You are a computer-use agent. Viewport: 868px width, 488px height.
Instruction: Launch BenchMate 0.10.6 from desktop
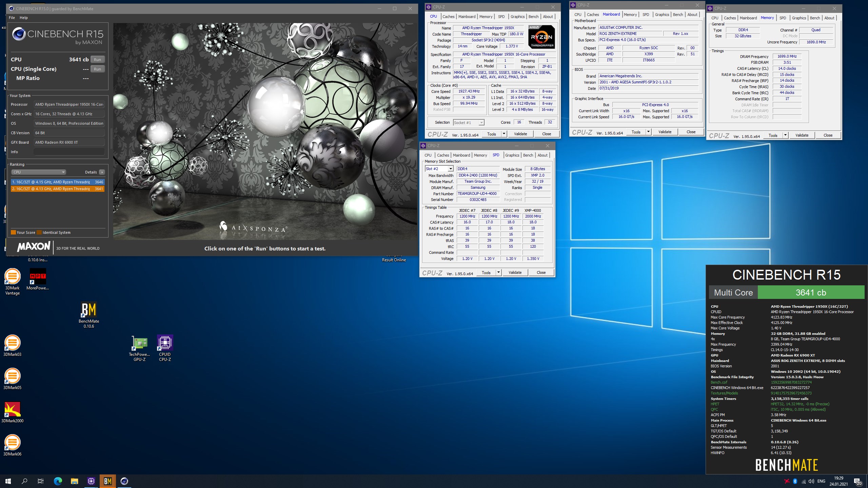pyautogui.click(x=89, y=315)
